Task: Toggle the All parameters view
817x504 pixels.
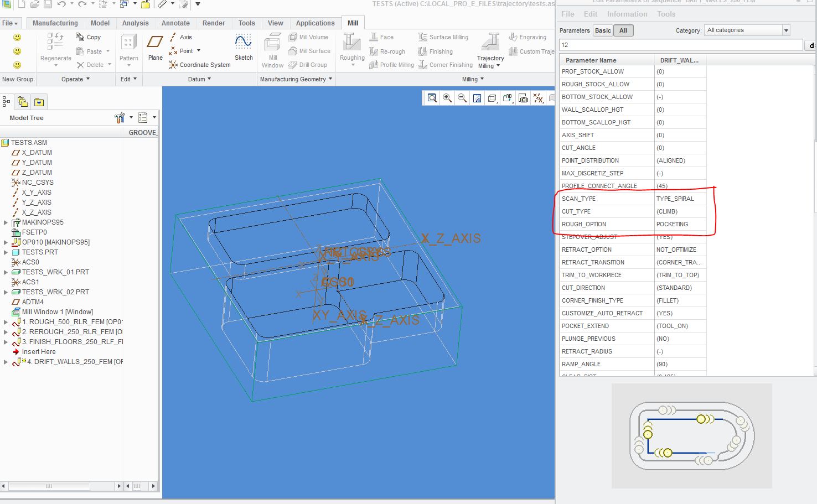Action: click(623, 30)
